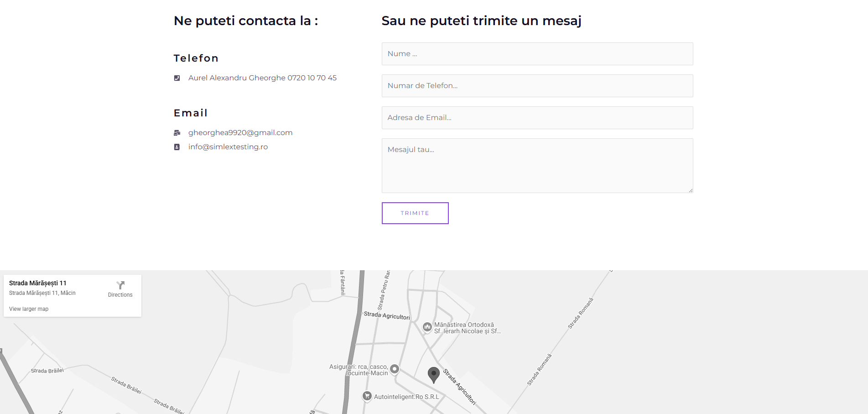Click into the Numar de Telefon field
The width and height of the screenshot is (868, 414).
tap(537, 86)
